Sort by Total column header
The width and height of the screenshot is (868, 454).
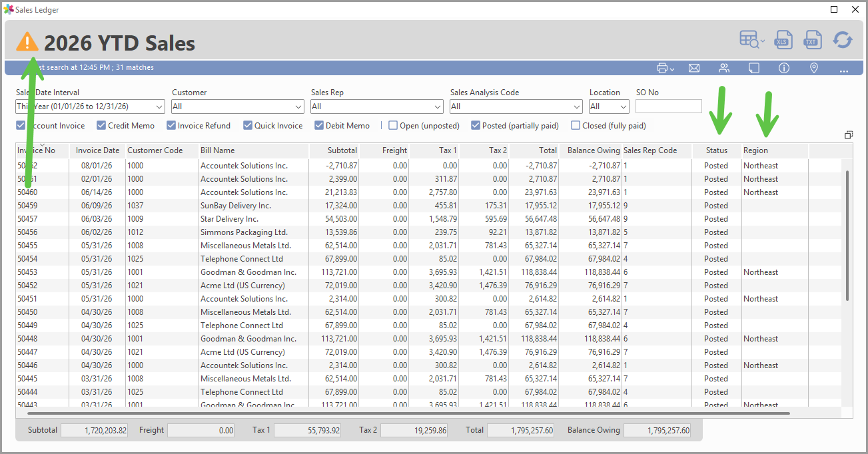click(x=534, y=150)
